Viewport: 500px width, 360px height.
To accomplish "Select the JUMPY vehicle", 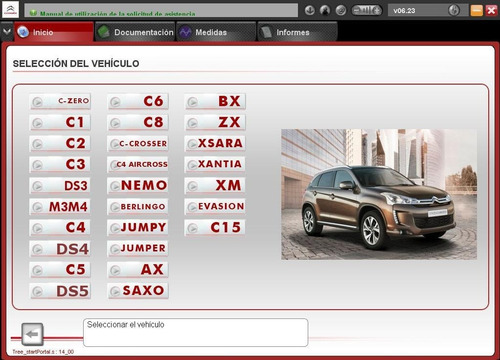I will (138, 228).
